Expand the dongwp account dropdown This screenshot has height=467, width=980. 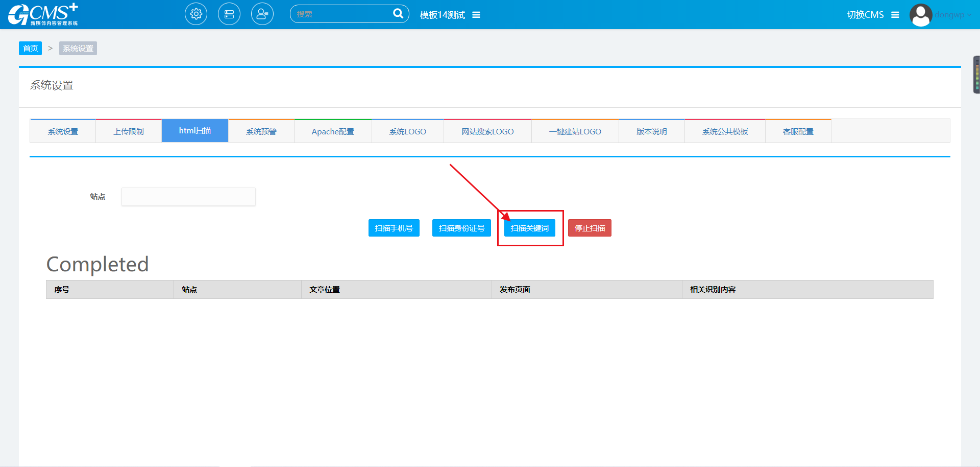(952, 15)
